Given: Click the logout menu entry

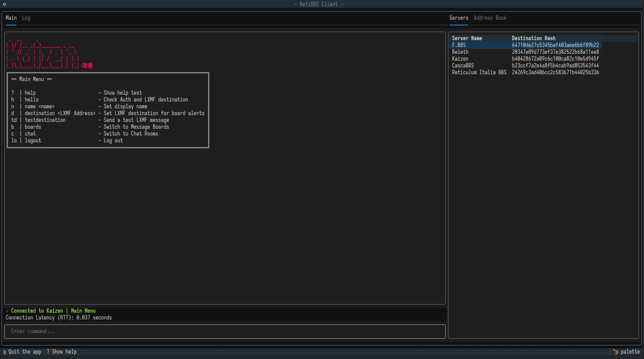Looking at the screenshot, I should 33,141.
